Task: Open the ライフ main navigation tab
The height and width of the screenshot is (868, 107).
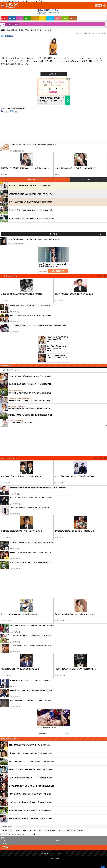Action: [x=35, y=18]
